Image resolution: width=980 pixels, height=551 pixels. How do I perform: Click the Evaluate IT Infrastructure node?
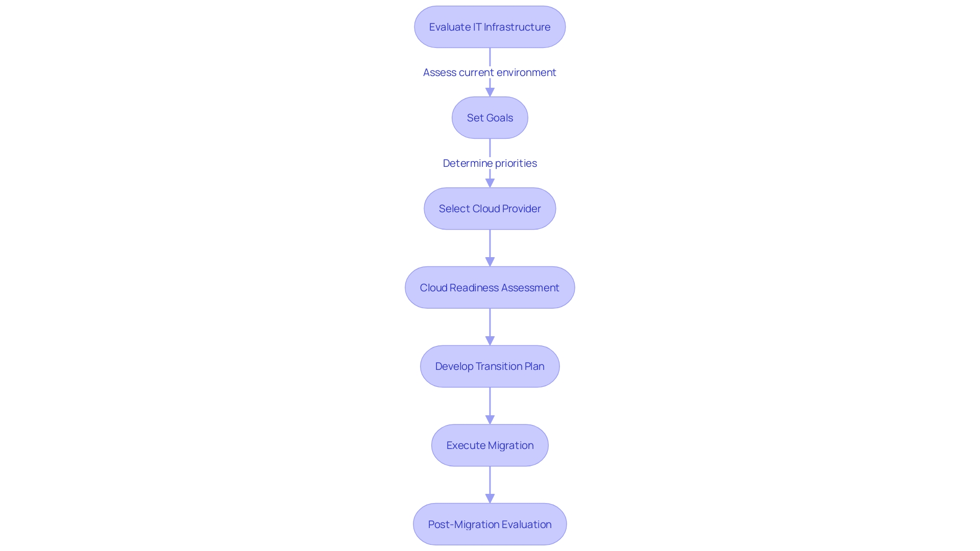pyautogui.click(x=490, y=27)
